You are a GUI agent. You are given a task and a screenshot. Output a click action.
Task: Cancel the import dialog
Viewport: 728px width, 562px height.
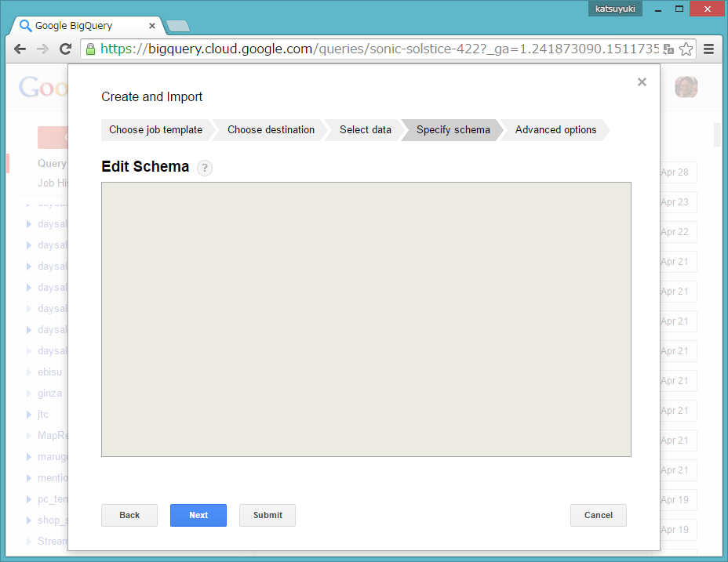599,515
